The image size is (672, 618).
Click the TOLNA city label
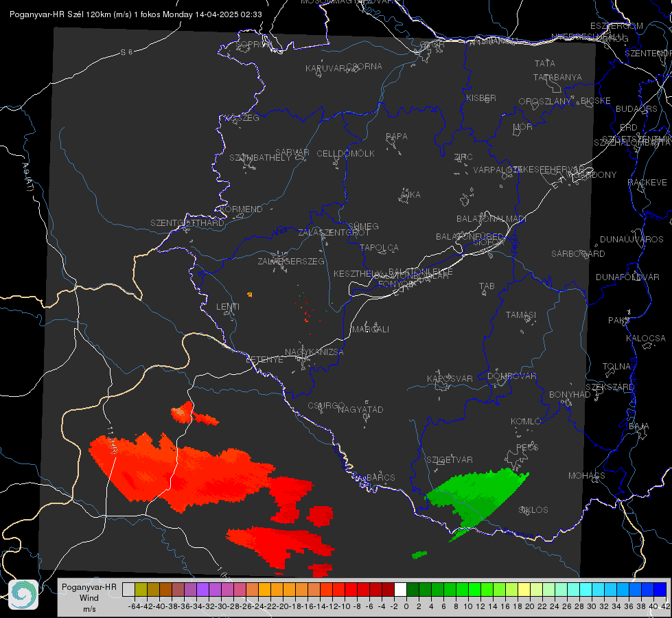click(616, 367)
